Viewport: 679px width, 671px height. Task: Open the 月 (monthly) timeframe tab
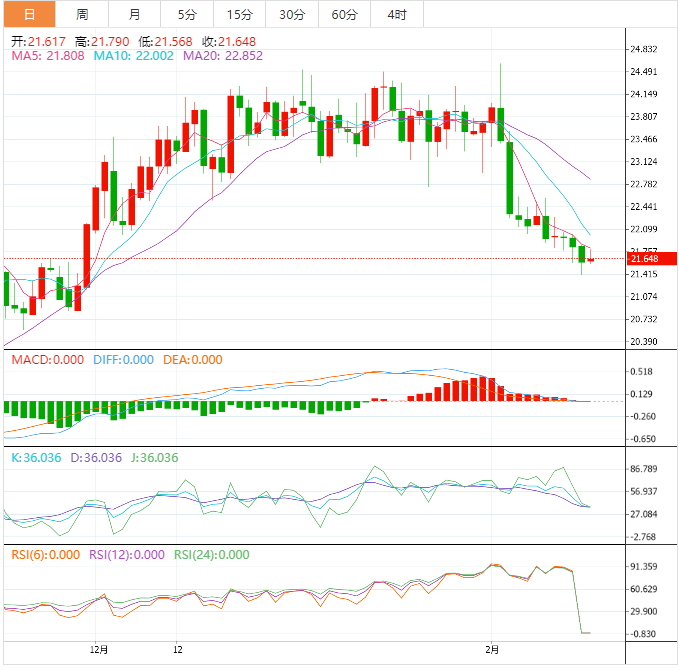click(x=135, y=14)
